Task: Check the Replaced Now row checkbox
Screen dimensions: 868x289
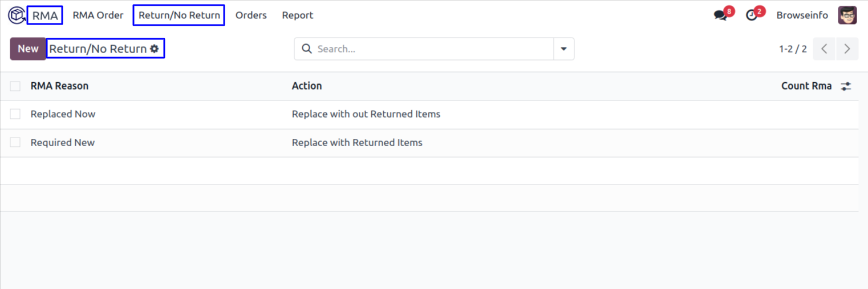Action: coord(15,114)
